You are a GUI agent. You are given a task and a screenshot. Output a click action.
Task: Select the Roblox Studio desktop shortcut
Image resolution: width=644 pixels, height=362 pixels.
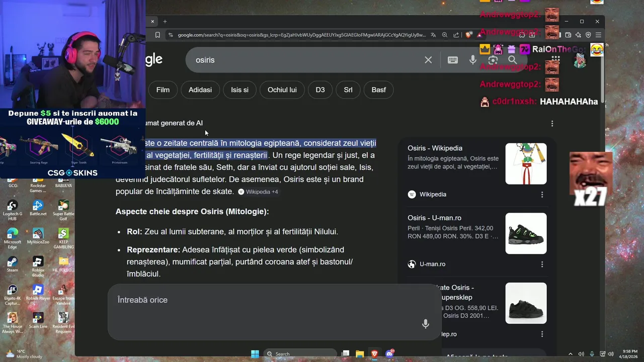point(38,266)
